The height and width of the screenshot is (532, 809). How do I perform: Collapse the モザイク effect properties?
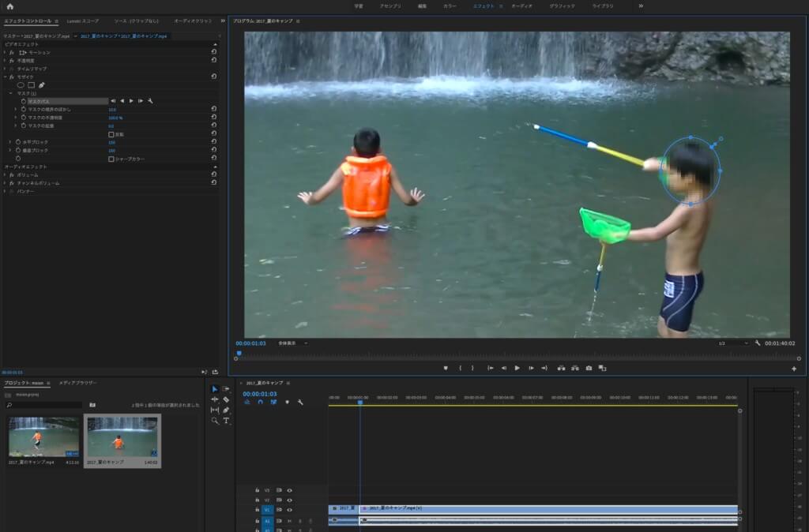[6, 77]
